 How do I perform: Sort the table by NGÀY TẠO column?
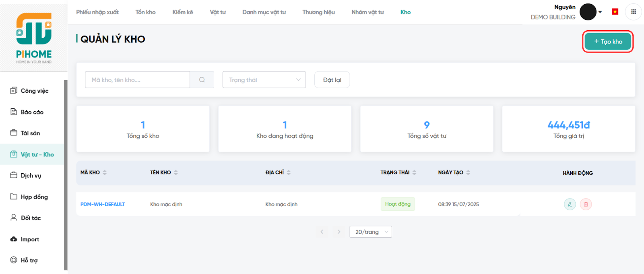(x=468, y=172)
